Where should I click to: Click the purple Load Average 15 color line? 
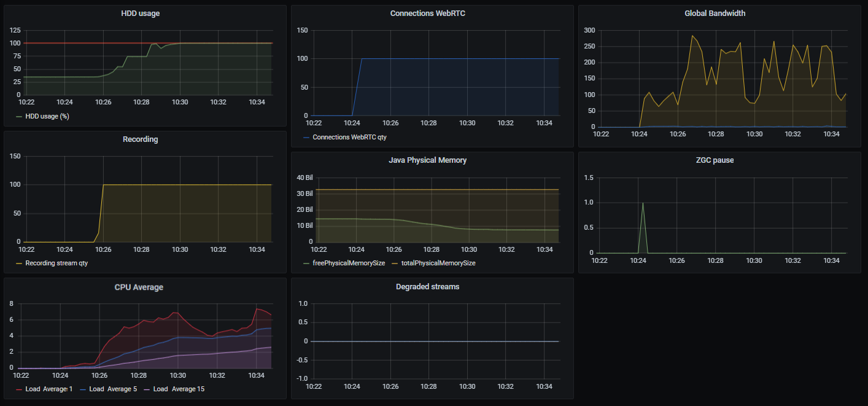point(147,389)
